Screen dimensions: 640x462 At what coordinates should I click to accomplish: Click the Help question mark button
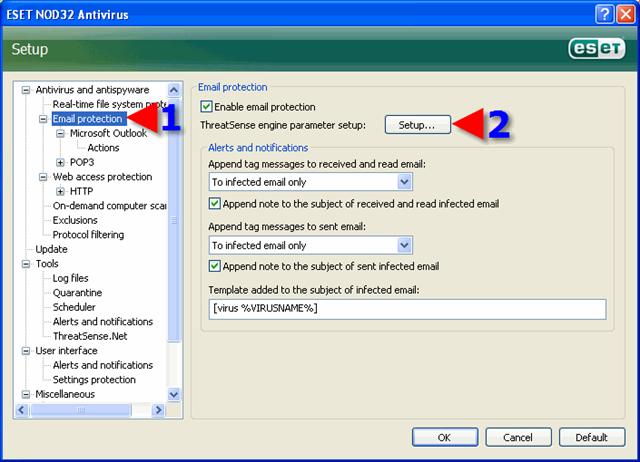point(602,13)
